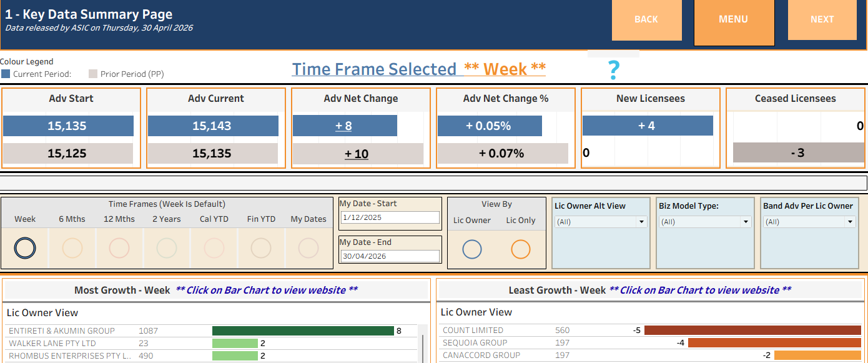Click the Count Limited red bar
This screenshot has width=868, height=363.
tap(753, 330)
